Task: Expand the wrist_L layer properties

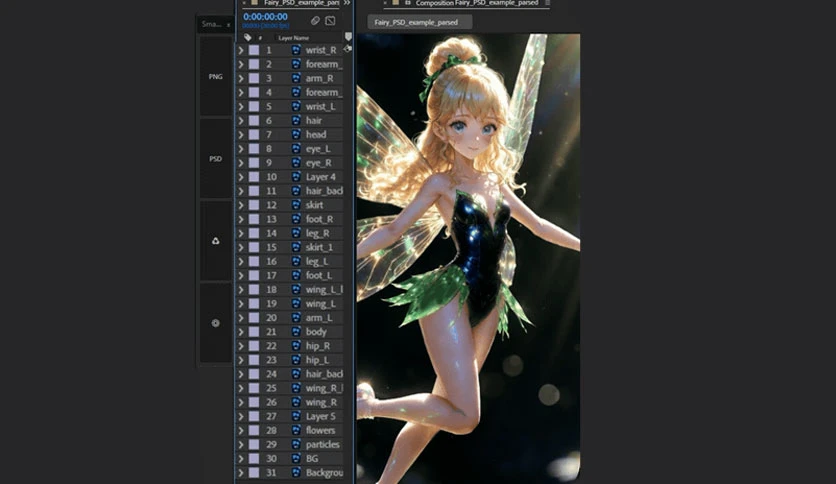Action: tap(240, 106)
